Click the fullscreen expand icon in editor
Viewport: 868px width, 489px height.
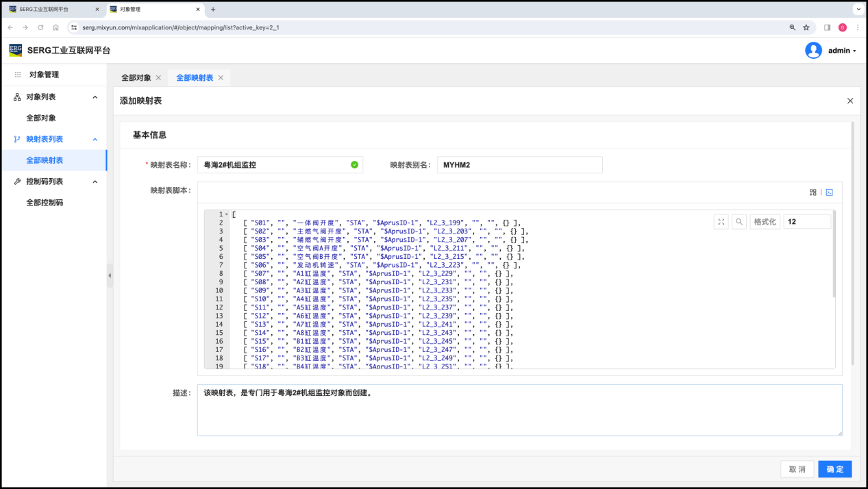[x=721, y=222]
